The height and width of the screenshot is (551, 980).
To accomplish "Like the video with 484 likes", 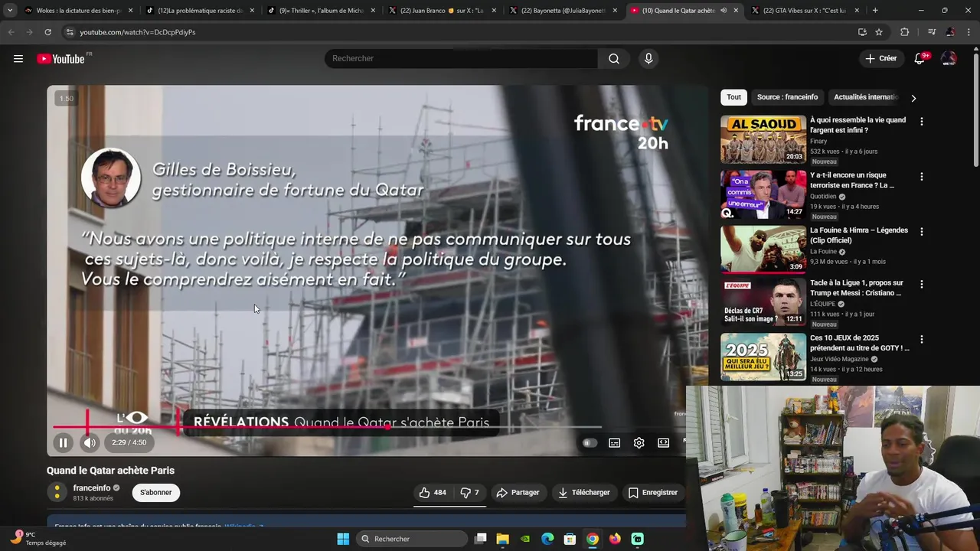I will [x=433, y=493].
